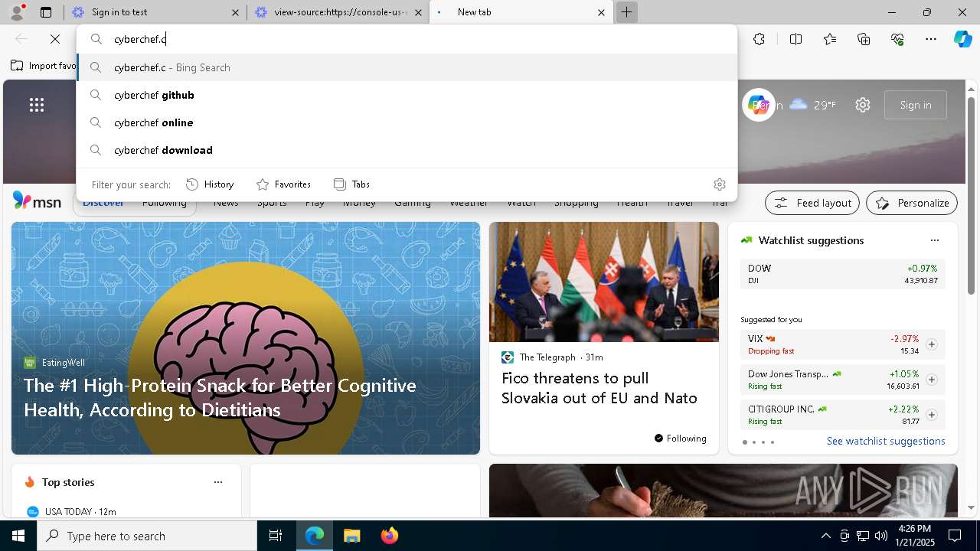This screenshot has height=551, width=980.
Task: Click Sign in button on MSN
Action: point(916,105)
